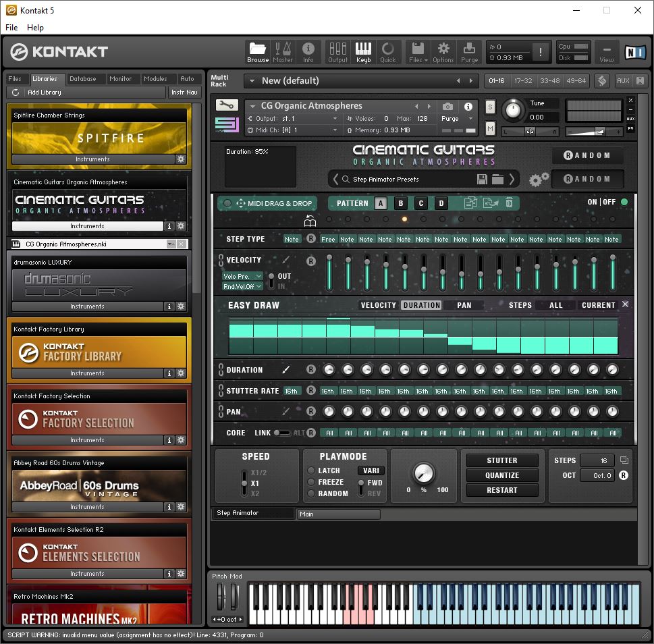This screenshot has height=644, width=654.
Task: Open the Rnd.Vel.Off dropdown
Action: pos(242,286)
